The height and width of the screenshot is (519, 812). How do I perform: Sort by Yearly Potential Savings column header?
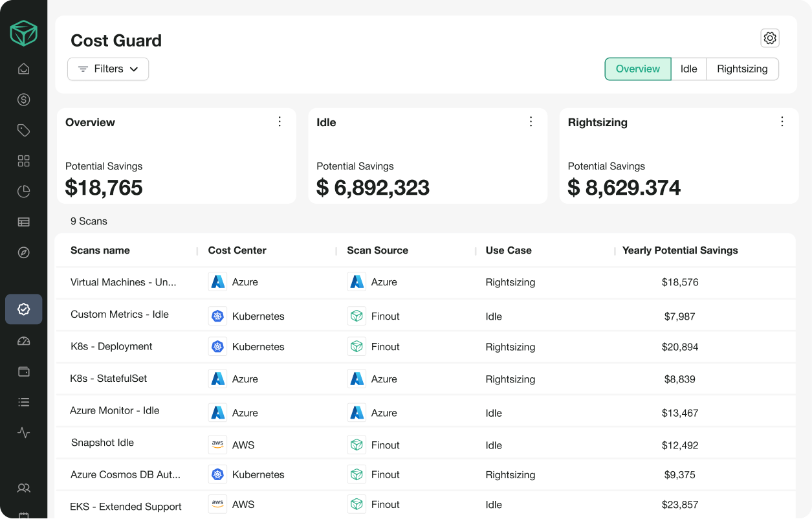tap(679, 250)
